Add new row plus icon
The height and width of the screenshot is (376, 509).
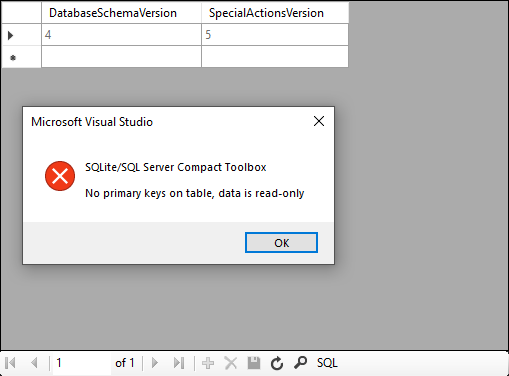[208, 363]
